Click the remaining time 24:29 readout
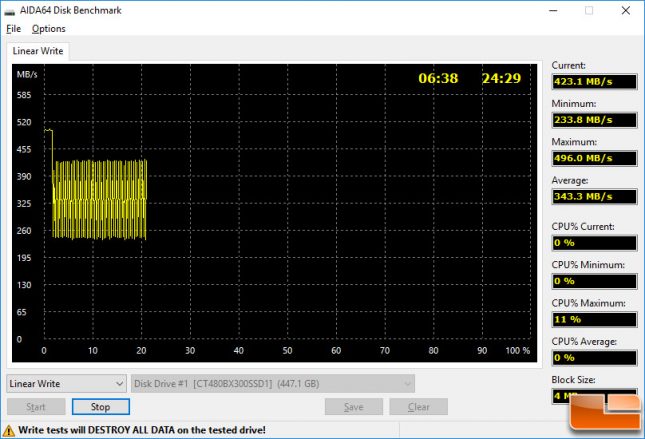 [x=501, y=78]
